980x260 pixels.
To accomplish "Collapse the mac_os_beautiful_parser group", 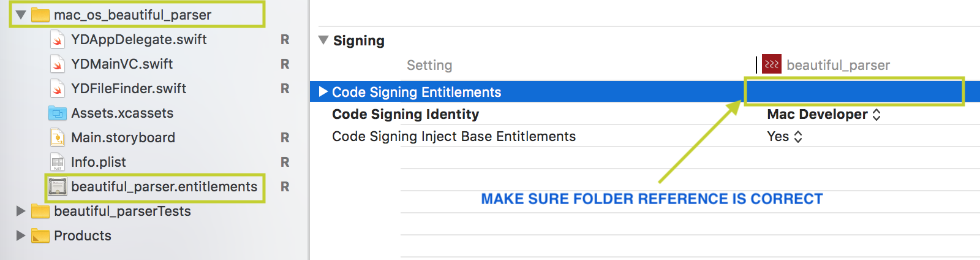I will point(21,15).
